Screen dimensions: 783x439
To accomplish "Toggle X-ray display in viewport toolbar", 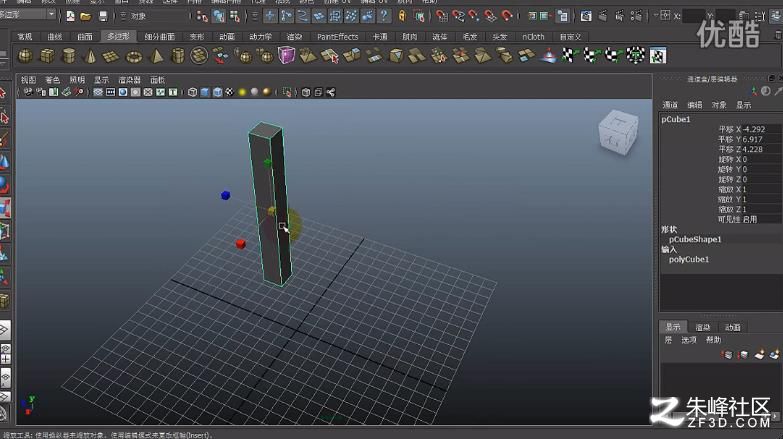I will [306, 92].
